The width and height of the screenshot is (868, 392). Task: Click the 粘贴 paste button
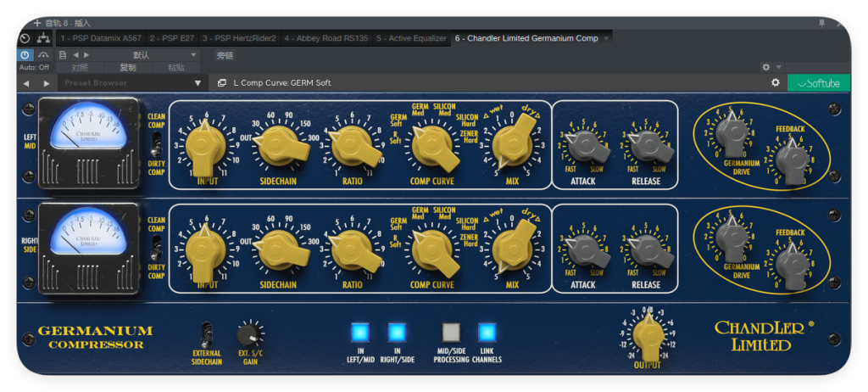click(x=176, y=68)
